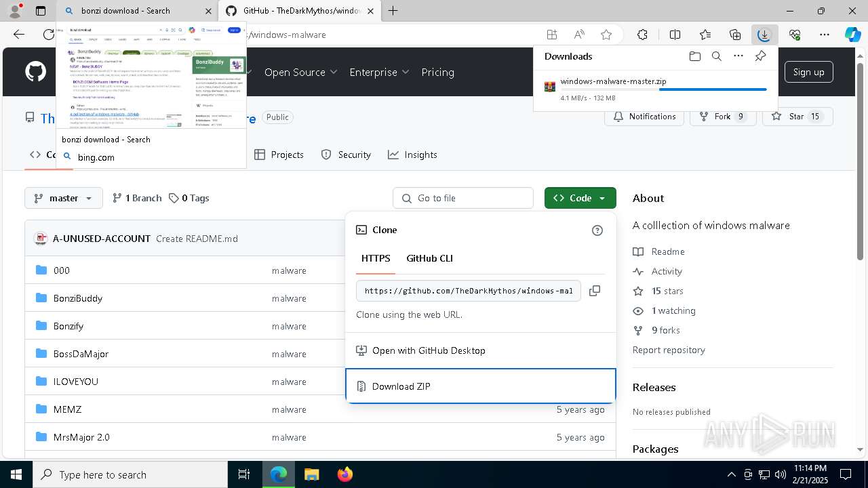Click the Sign up button
Screen dimensions: 868x488
pyautogui.click(x=808, y=72)
